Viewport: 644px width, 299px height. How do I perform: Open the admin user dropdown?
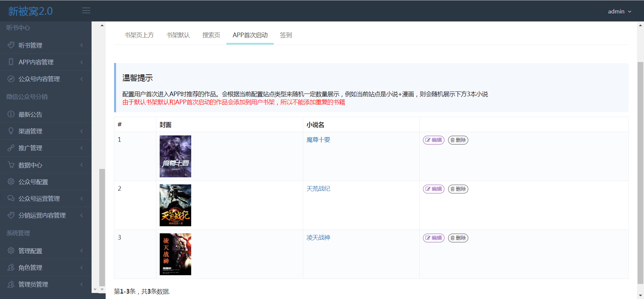pyautogui.click(x=619, y=11)
